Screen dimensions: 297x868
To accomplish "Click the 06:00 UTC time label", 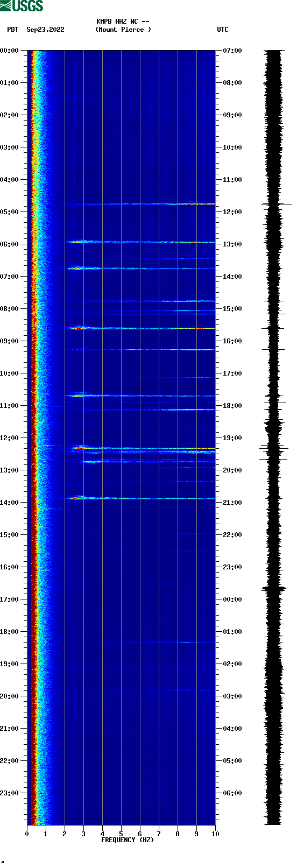I will [x=232, y=793].
